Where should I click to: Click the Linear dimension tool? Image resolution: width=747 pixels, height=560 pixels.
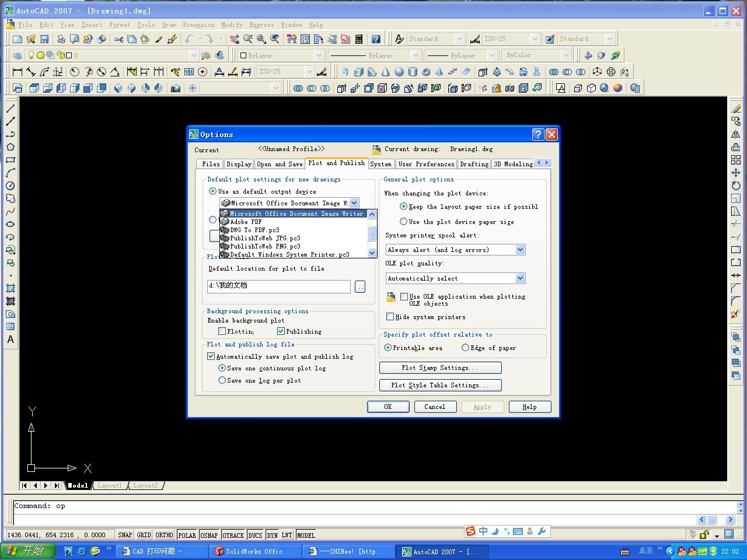click(18, 72)
